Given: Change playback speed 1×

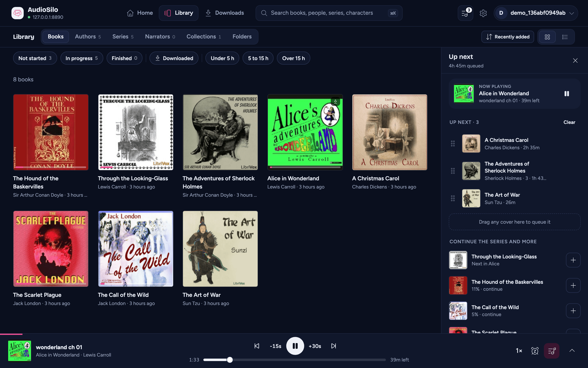Looking at the screenshot, I should [x=519, y=351].
